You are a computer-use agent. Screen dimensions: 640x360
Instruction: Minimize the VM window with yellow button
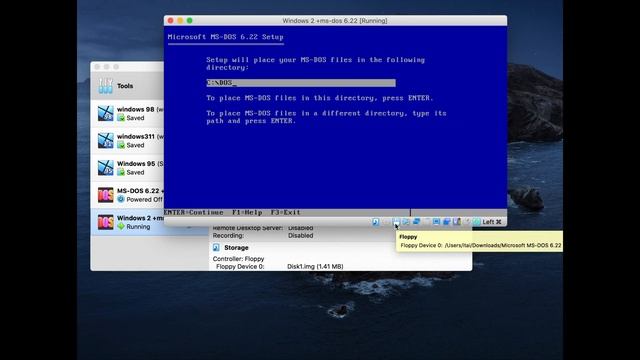coord(180,20)
